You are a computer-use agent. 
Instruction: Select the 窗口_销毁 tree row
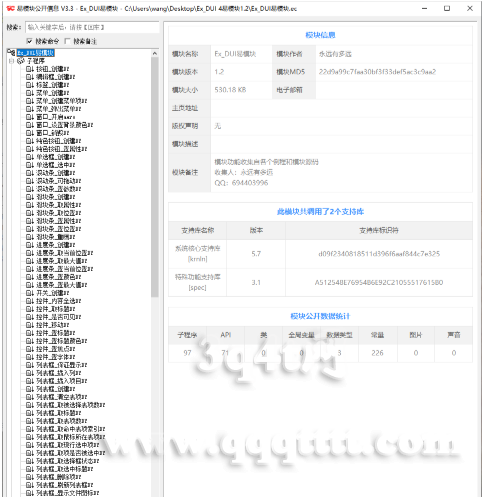point(52,133)
